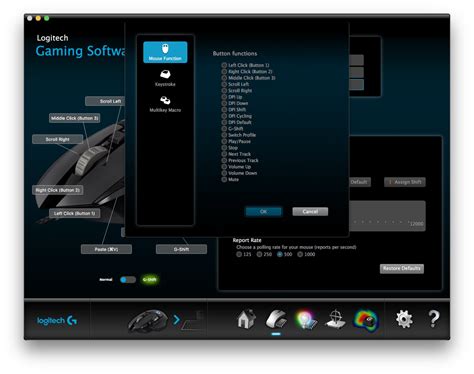Click the Scroll Right mouse label
Viewport: 474px width, 374px height.
pos(58,139)
